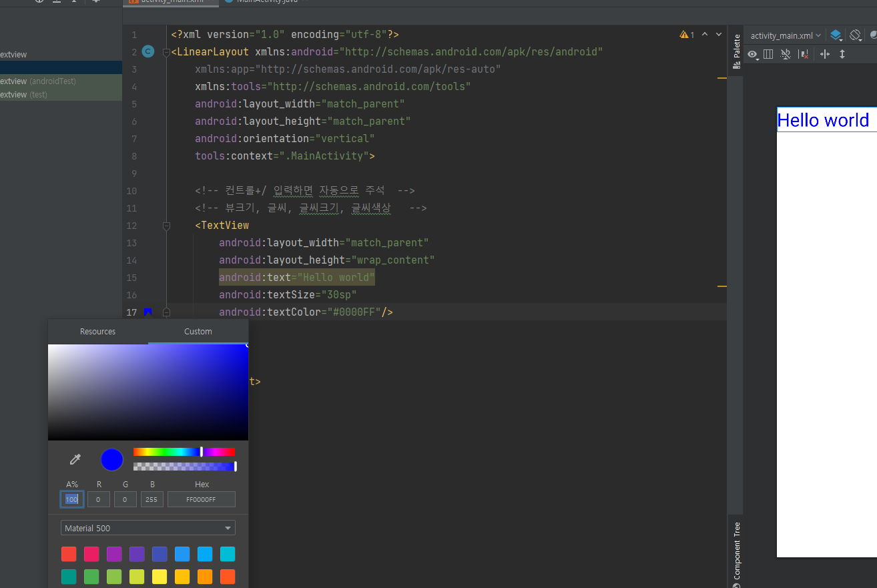Click the hue slider bar
This screenshot has height=588, width=877.
[184, 452]
